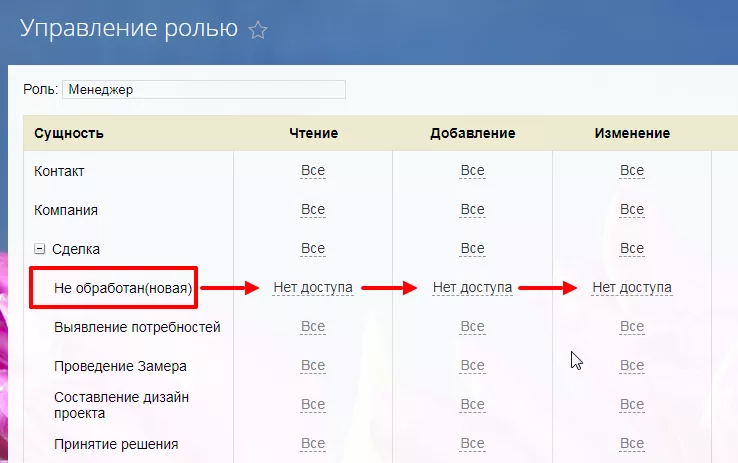Set Изменение access for Выявление потребностей
This screenshot has height=463, width=738.
[x=632, y=327]
